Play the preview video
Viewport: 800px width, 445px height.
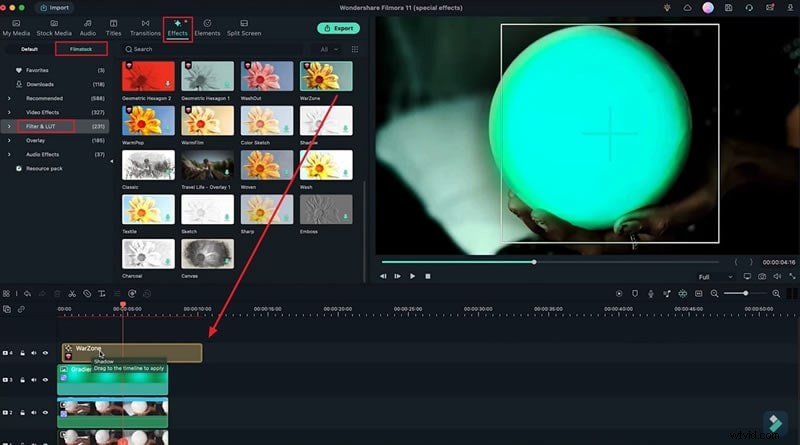(x=412, y=276)
